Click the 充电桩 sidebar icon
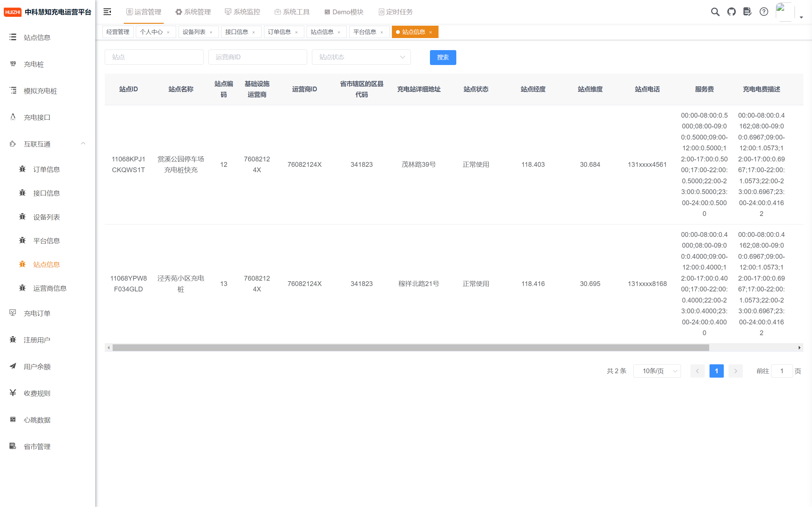812x507 pixels. click(x=13, y=64)
